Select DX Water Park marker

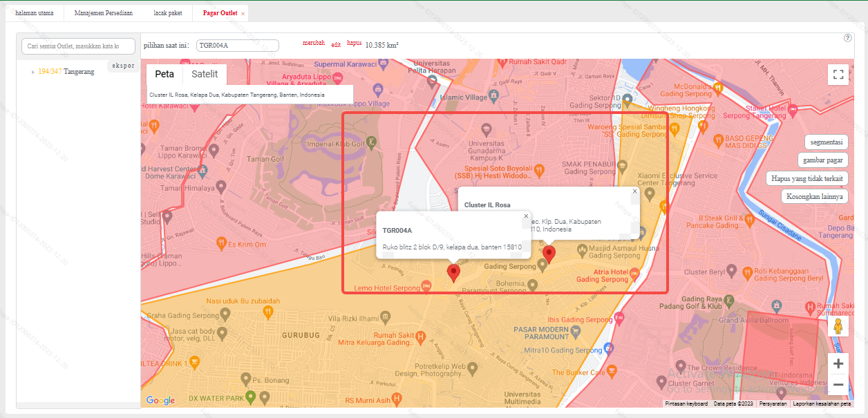(x=251, y=397)
